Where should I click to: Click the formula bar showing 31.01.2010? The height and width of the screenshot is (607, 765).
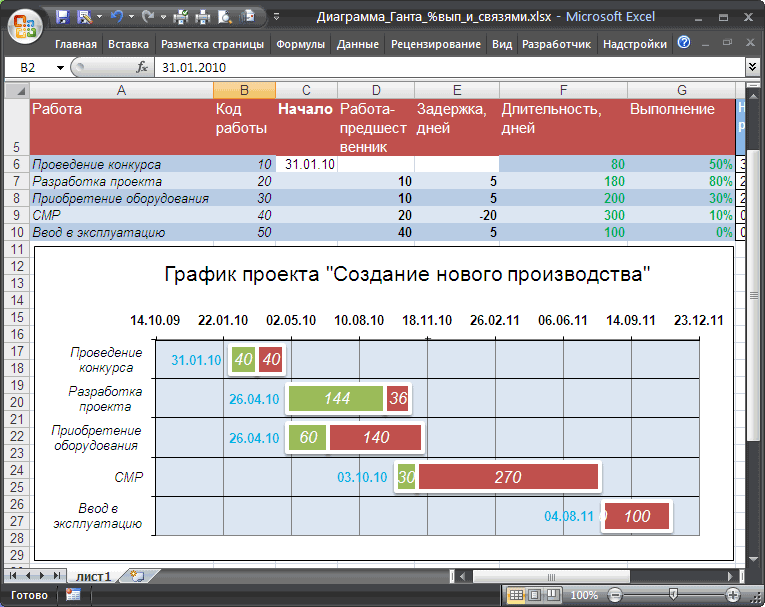click(449, 67)
